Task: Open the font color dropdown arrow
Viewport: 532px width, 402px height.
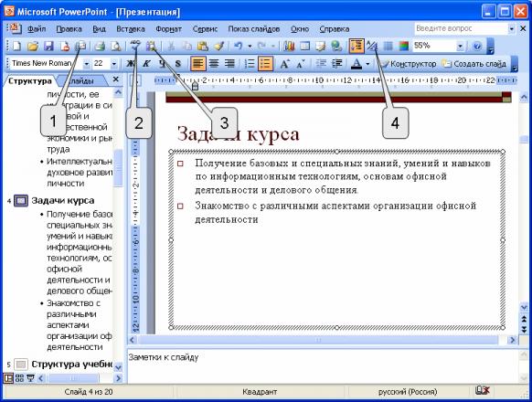Action: (x=367, y=63)
